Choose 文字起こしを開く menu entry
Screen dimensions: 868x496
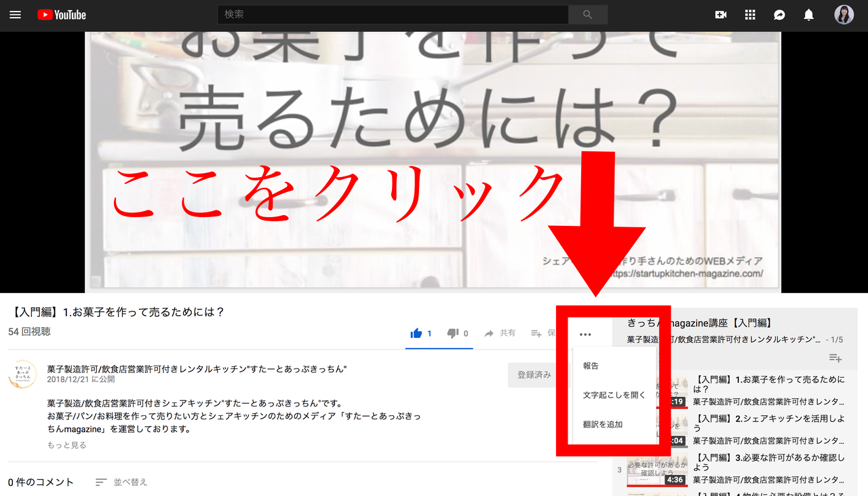click(615, 395)
